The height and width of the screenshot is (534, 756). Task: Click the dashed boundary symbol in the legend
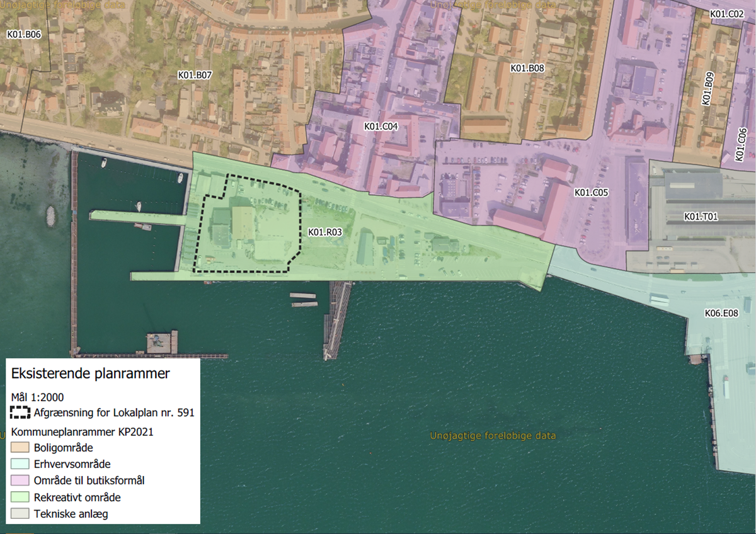pos(21,413)
